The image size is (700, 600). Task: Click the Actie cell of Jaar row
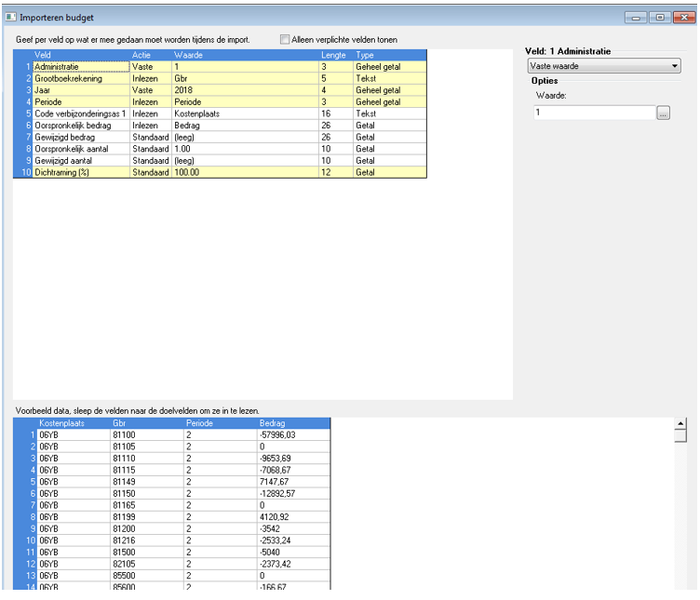tap(150, 91)
